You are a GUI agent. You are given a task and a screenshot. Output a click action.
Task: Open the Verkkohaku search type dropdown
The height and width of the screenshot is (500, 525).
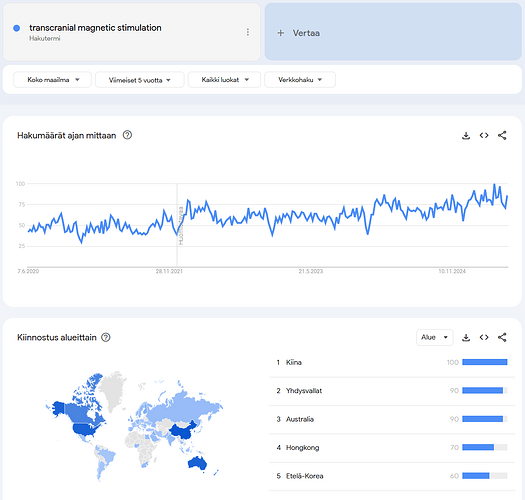[300, 80]
